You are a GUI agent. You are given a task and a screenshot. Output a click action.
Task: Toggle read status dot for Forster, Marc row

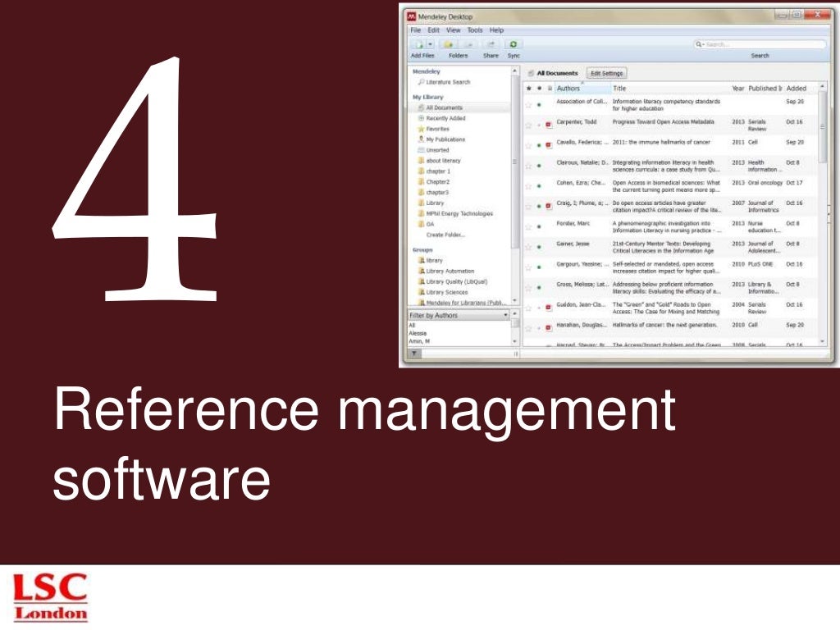[539, 227]
